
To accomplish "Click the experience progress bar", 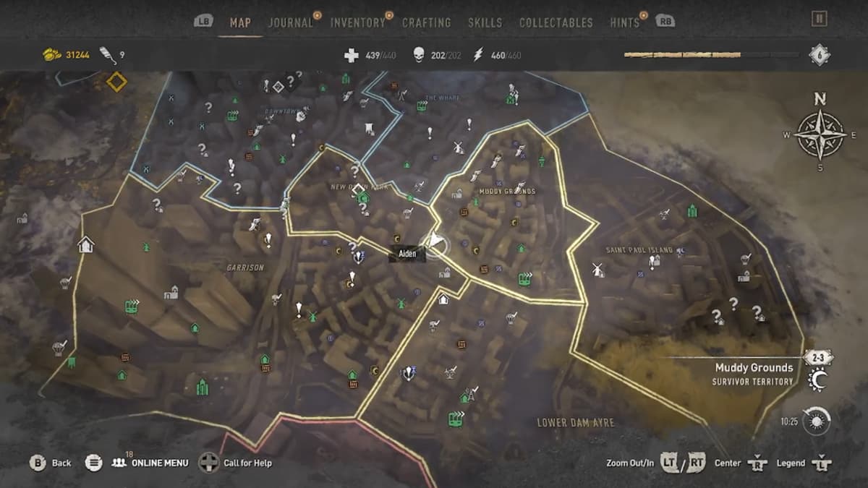I will pyautogui.click(x=711, y=54).
